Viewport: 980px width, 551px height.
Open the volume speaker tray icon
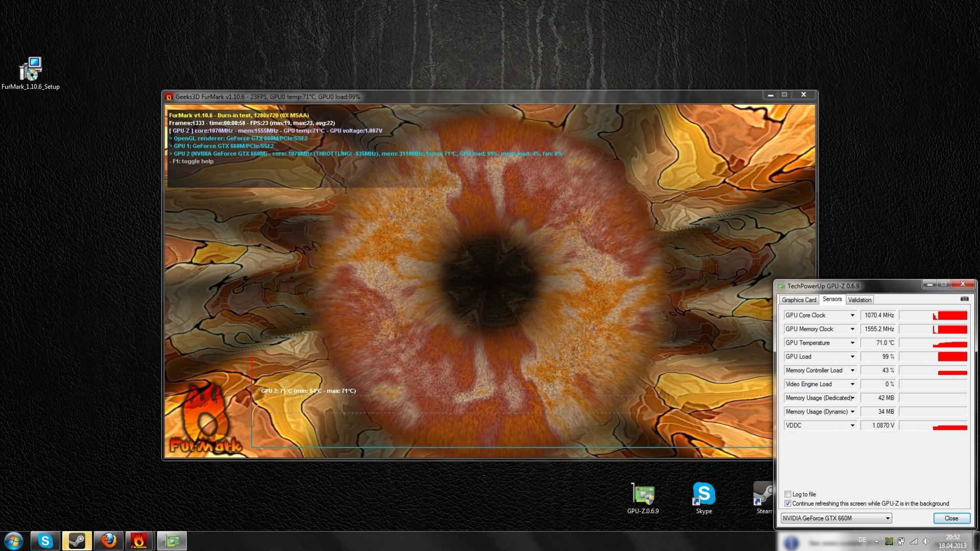tap(926, 541)
